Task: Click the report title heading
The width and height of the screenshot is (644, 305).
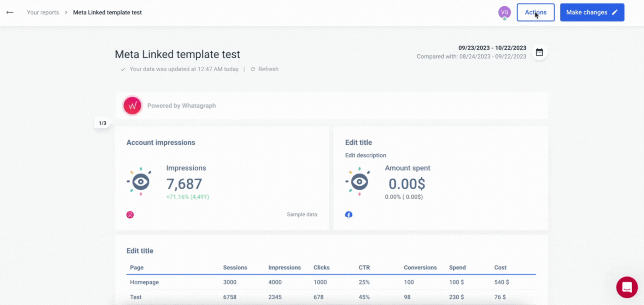Action: tap(177, 54)
